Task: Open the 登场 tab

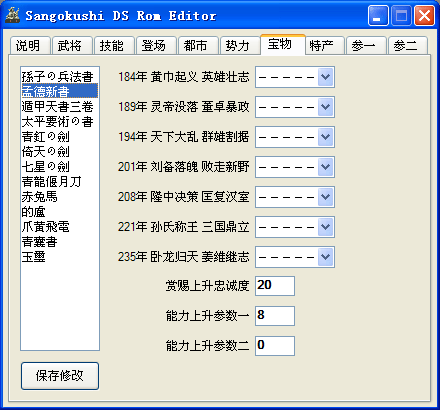Action: coord(156,45)
